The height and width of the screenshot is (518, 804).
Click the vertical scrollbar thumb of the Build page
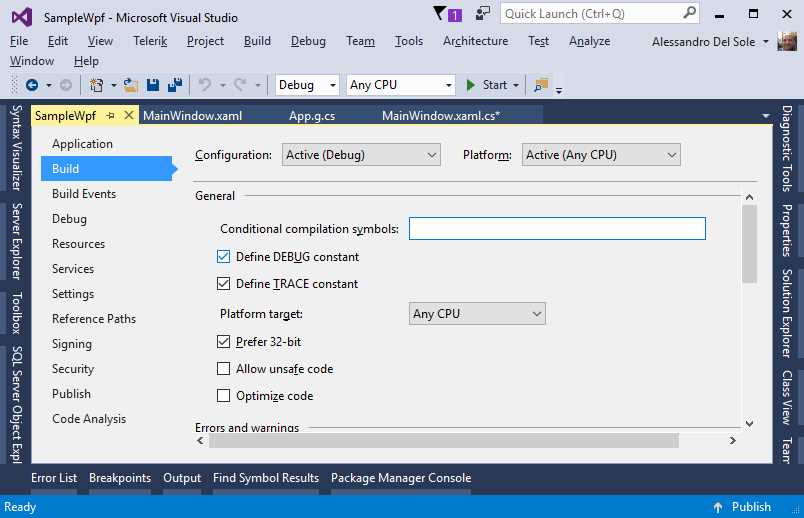coord(749,244)
